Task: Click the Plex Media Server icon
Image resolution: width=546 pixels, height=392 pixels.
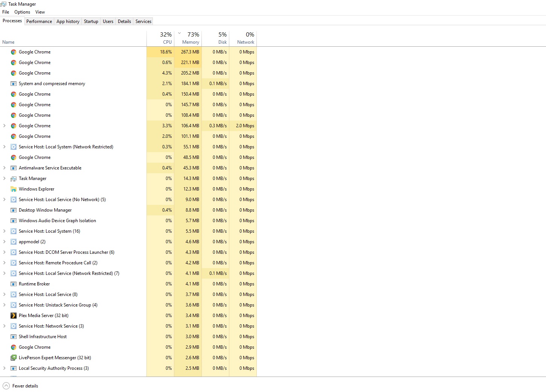Action: pyautogui.click(x=14, y=316)
